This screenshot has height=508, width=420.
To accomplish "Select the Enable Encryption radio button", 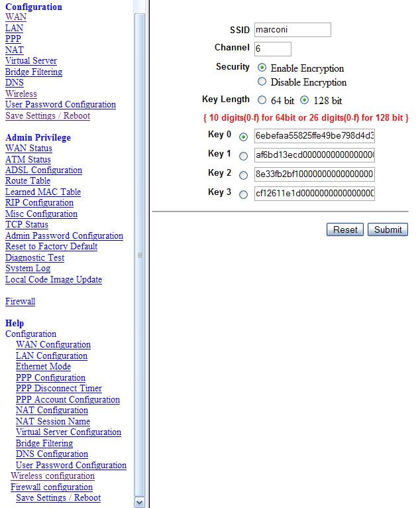I will pos(262,68).
